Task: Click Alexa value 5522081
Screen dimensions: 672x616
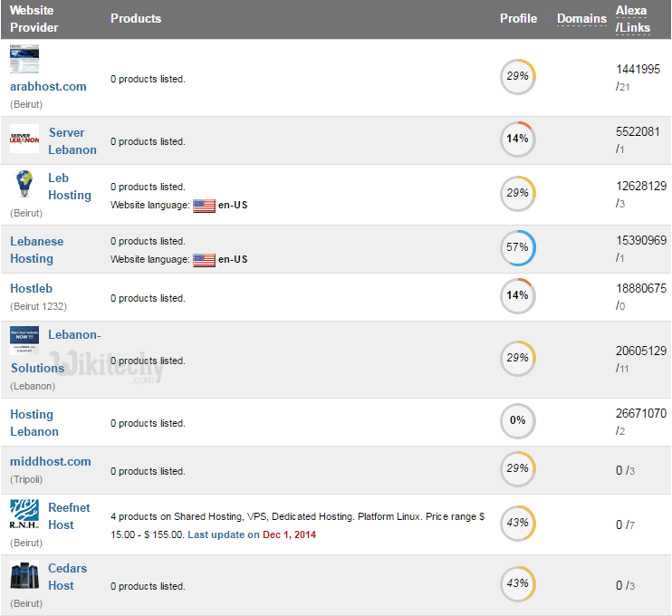Action: point(638,131)
